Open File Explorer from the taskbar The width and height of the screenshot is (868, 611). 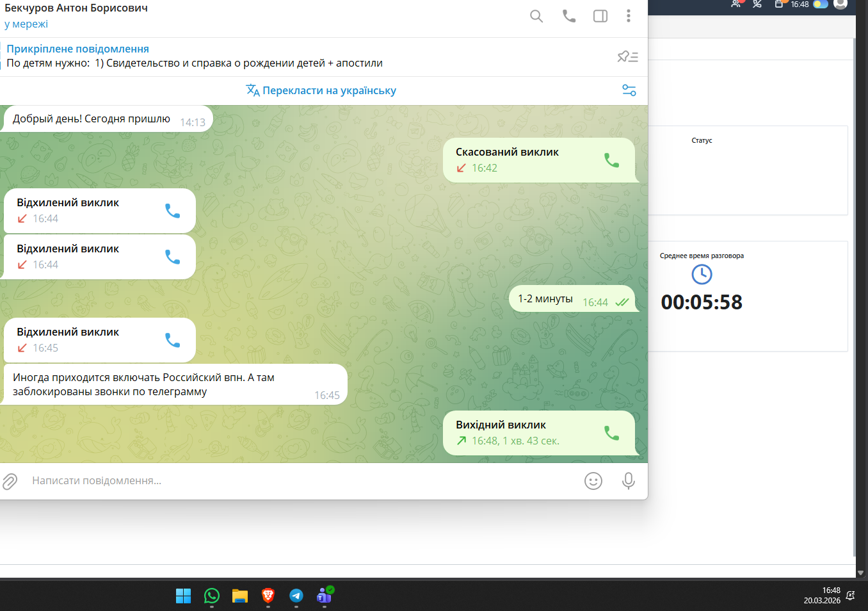pos(240,596)
